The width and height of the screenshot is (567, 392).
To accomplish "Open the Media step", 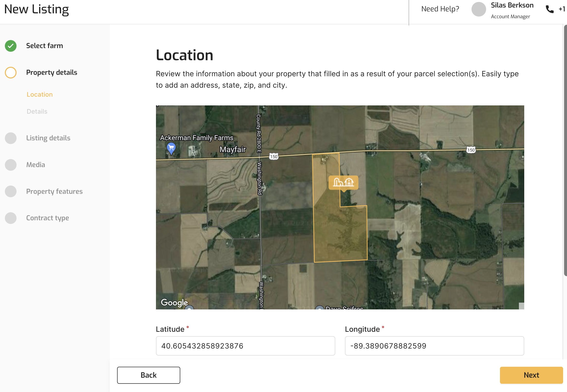I will tap(36, 165).
